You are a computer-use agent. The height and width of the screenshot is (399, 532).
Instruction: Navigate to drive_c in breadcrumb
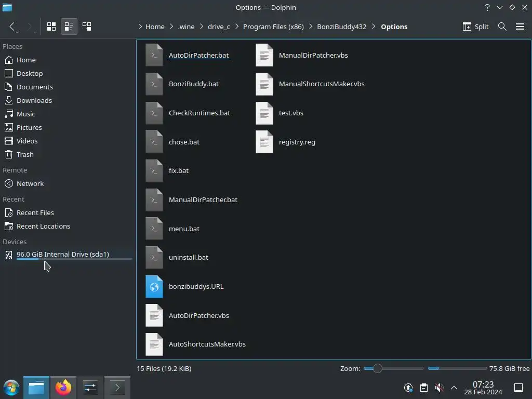(219, 26)
